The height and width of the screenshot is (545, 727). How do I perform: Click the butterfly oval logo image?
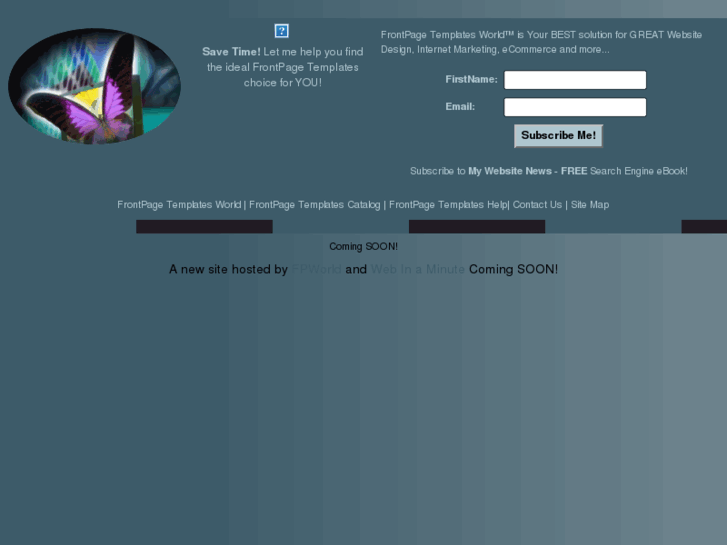(x=95, y=86)
